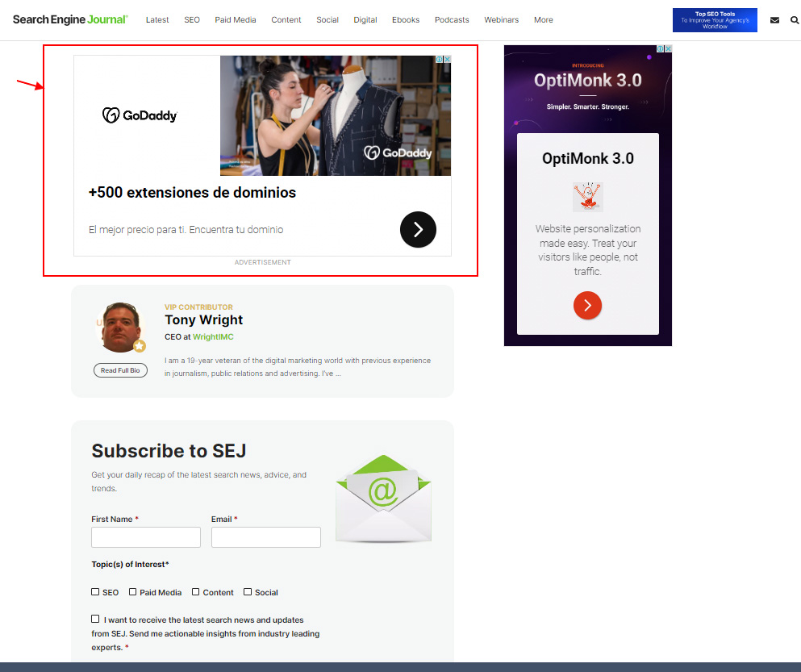
Task: Open Tony Wright author name link
Action: [203, 320]
